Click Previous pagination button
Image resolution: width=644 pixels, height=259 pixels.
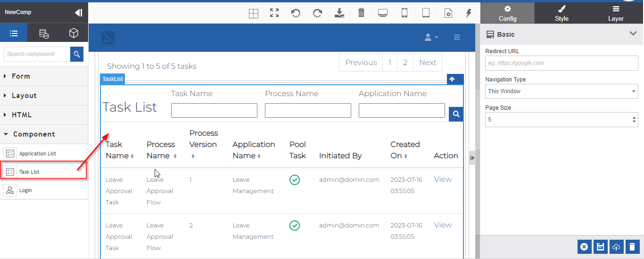point(361,62)
